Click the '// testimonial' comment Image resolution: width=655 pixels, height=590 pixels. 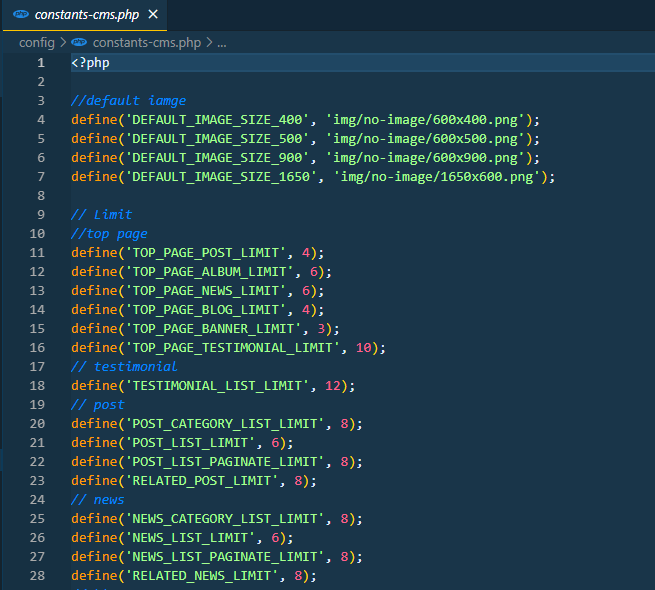coord(124,366)
